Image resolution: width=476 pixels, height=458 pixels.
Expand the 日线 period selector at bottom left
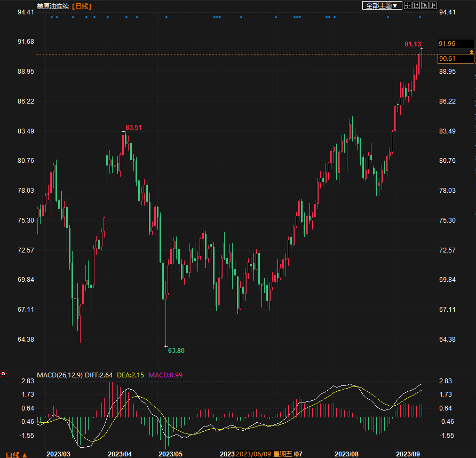[x=16, y=454]
